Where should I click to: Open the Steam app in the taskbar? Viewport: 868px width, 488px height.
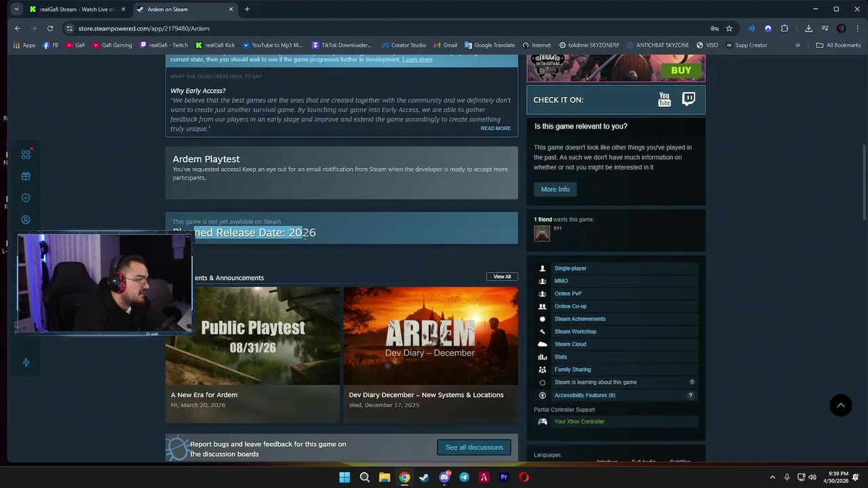tap(424, 477)
